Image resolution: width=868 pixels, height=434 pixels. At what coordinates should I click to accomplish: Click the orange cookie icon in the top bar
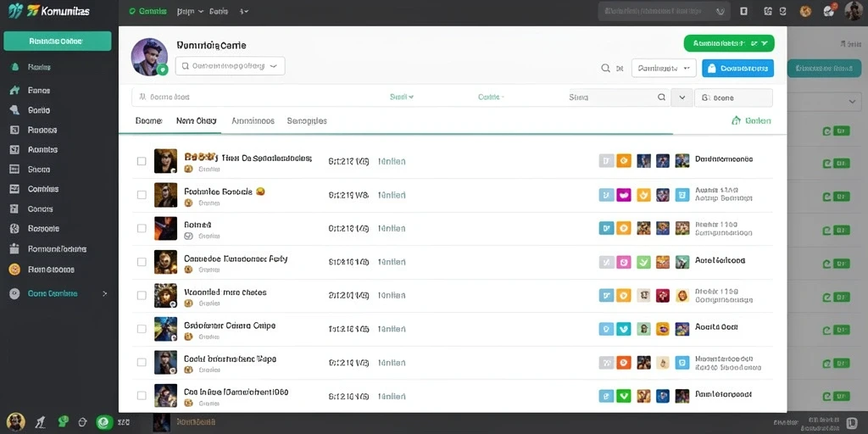[x=805, y=11]
